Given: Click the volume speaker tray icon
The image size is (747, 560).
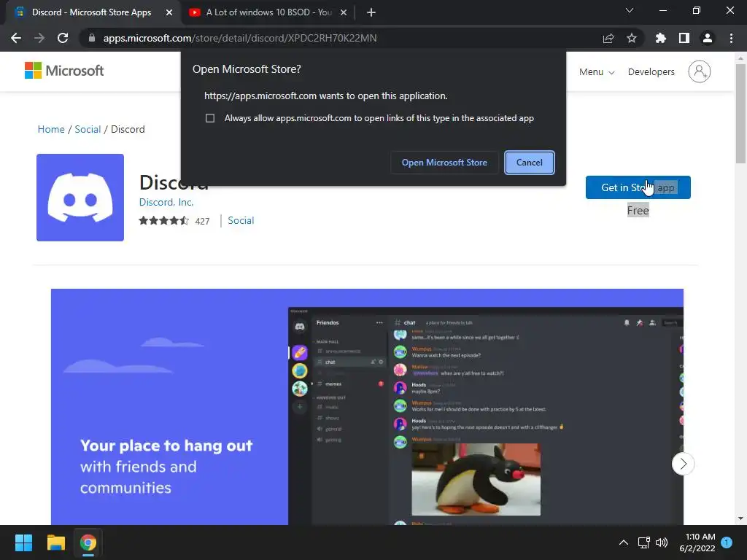Looking at the screenshot, I should 662,542.
